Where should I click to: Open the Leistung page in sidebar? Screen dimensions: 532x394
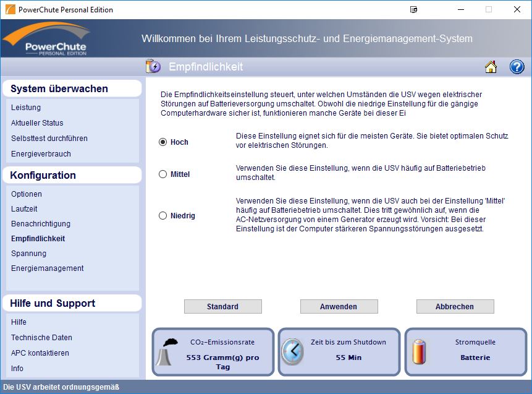click(x=26, y=108)
